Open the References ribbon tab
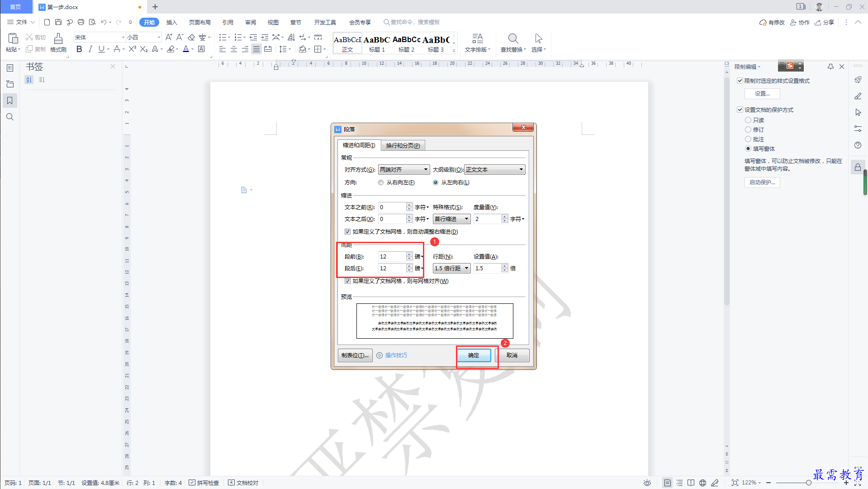The height and width of the screenshot is (489, 868). point(228,22)
